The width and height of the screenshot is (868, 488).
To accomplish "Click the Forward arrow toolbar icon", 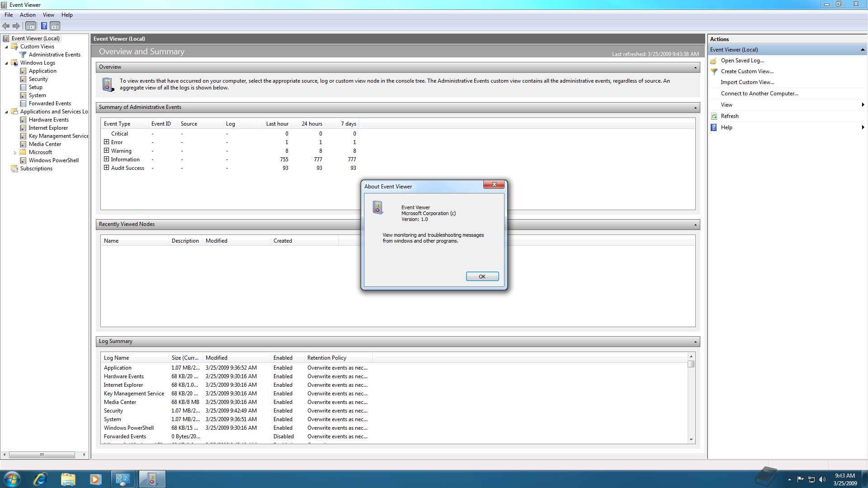I will [16, 26].
